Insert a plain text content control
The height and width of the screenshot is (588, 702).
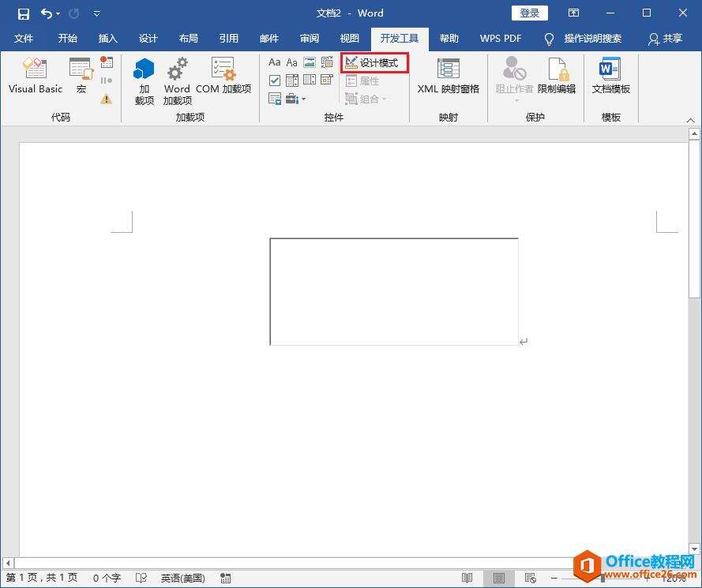[292, 62]
